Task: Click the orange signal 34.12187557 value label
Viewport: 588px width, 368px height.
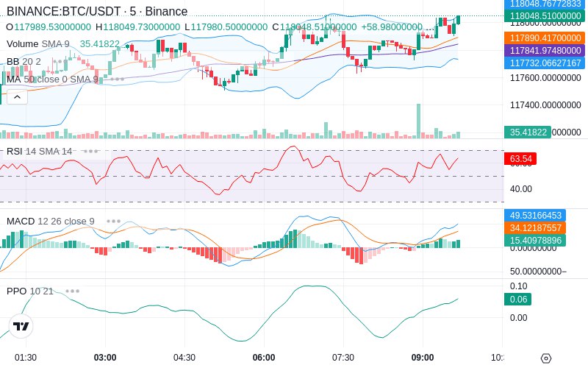Action: (535, 228)
